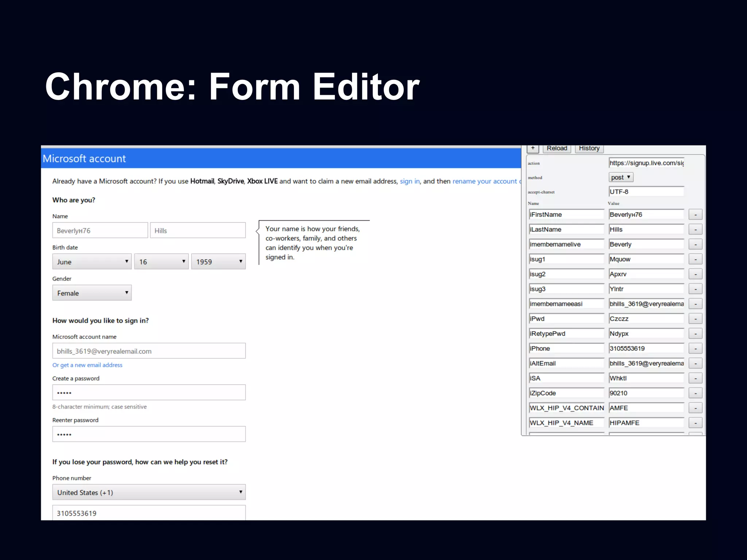Screen dimensions: 747x560
Task: Click the iZipCode name field
Action: pos(566,393)
